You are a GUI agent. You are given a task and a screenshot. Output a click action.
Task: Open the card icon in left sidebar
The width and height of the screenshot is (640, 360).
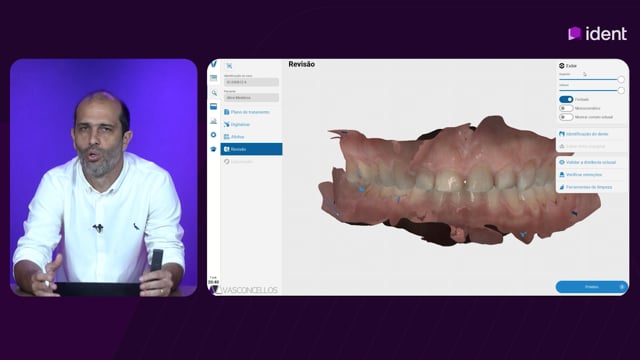213,107
